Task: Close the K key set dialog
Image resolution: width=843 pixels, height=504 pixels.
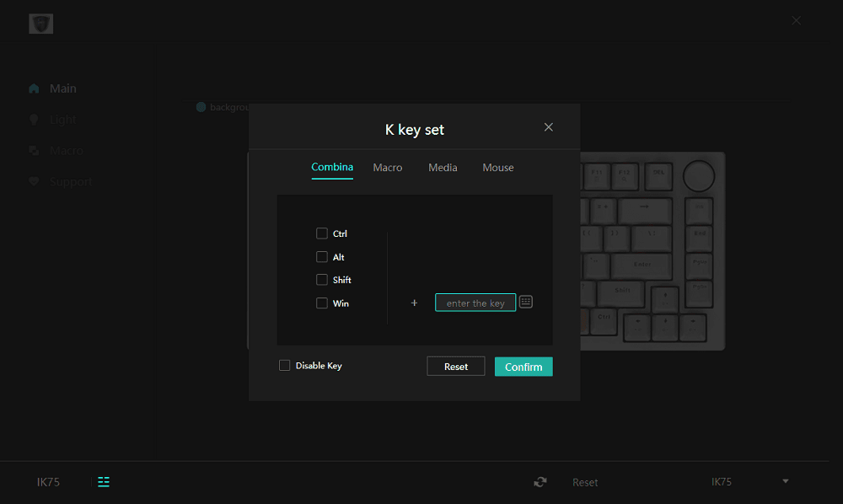Action: [549, 127]
